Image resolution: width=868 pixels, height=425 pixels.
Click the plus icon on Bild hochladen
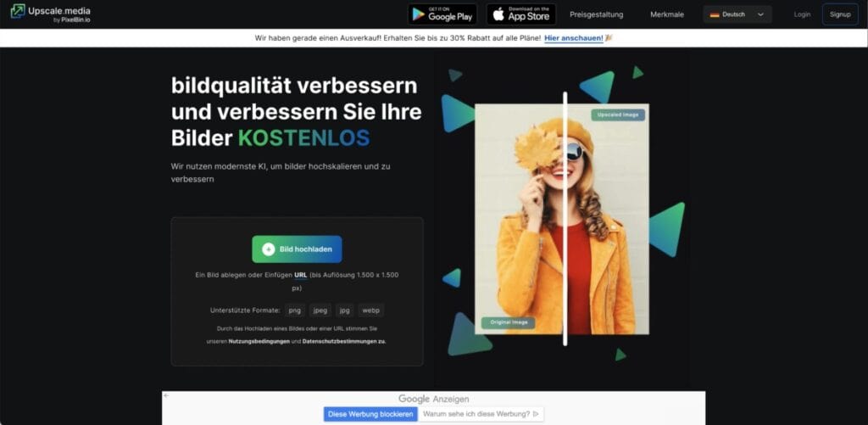click(x=269, y=249)
